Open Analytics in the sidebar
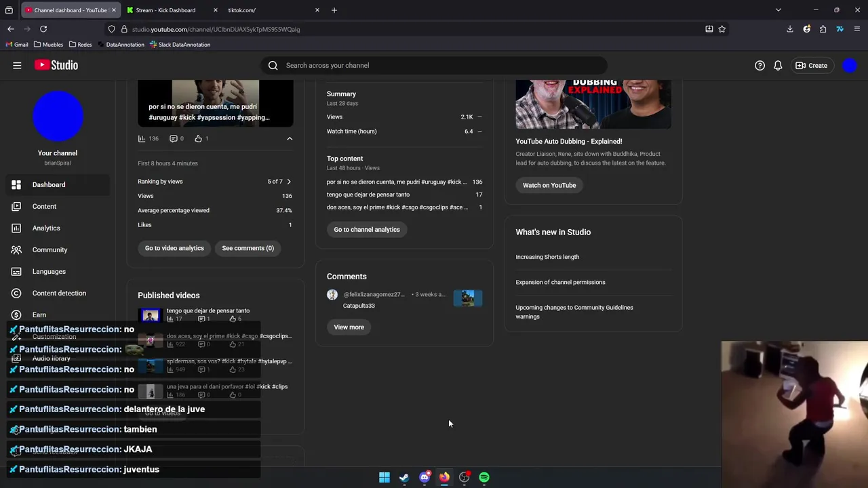This screenshot has height=488, width=868. pos(58,228)
